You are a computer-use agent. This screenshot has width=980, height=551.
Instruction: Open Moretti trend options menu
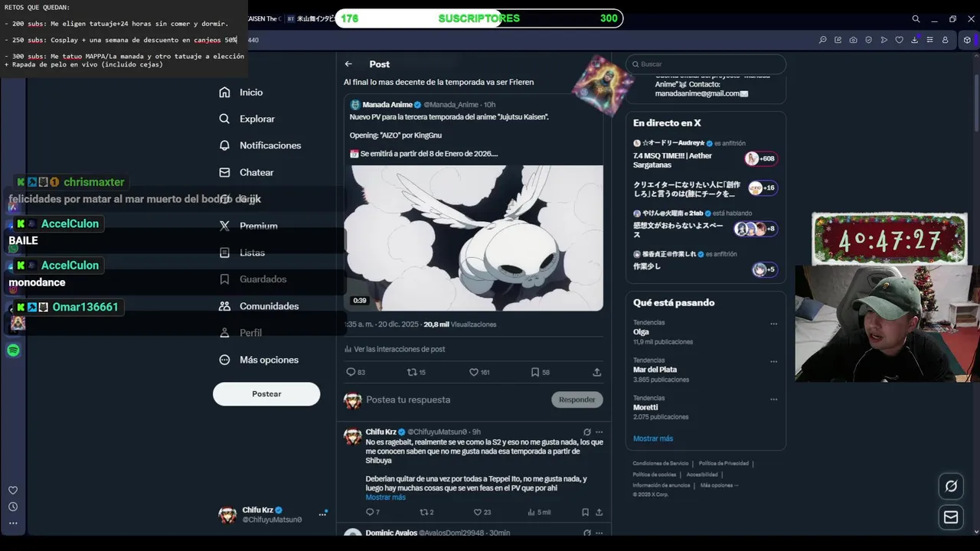[774, 399]
